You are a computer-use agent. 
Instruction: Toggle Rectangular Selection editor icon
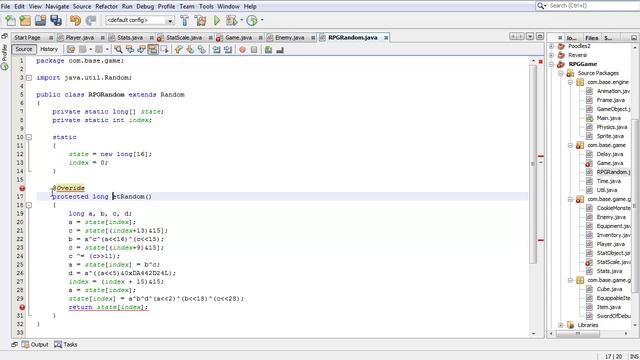pos(164,50)
